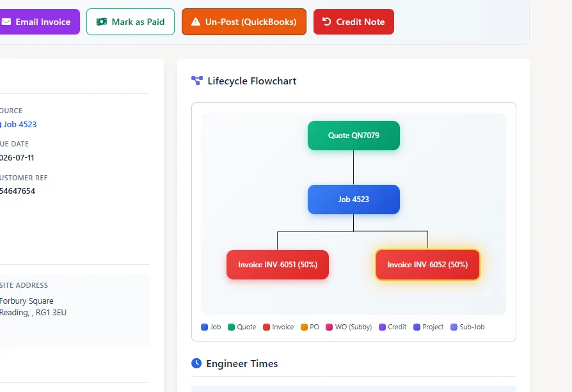
Task: Select the Quote QN7079 flowchart node
Action: (x=353, y=136)
